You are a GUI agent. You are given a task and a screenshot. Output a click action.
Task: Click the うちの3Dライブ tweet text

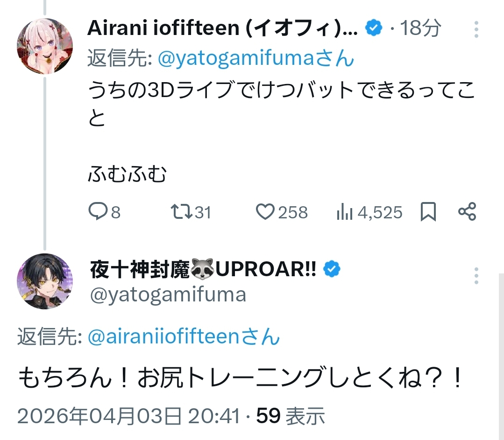pyautogui.click(x=280, y=91)
